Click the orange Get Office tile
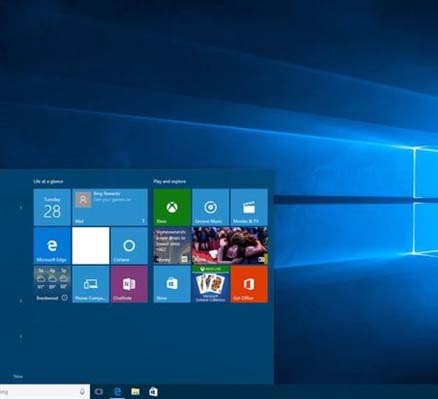 (249, 284)
